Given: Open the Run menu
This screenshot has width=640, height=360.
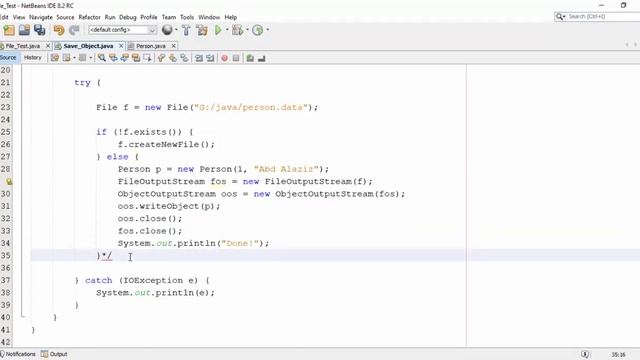Looking at the screenshot, I should click(x=110, y=17).
